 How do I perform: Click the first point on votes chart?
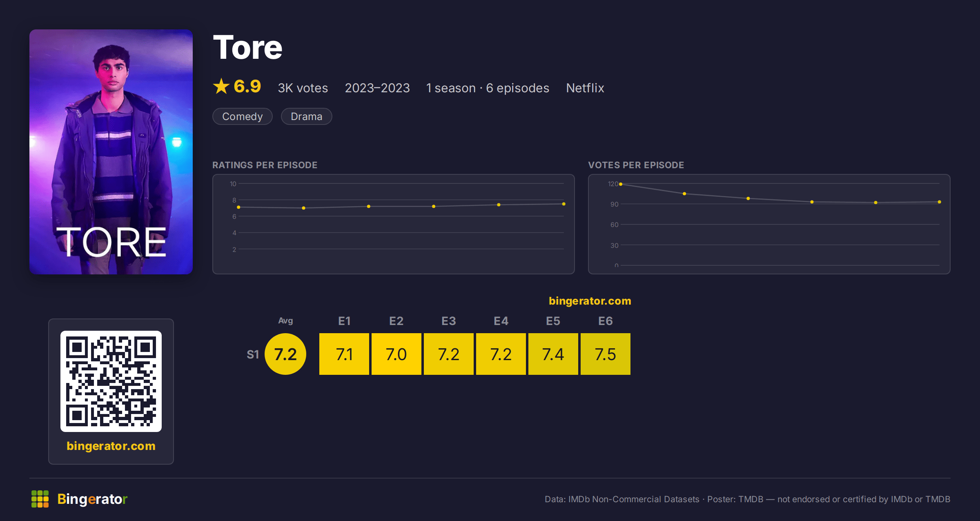click(621, 184)
